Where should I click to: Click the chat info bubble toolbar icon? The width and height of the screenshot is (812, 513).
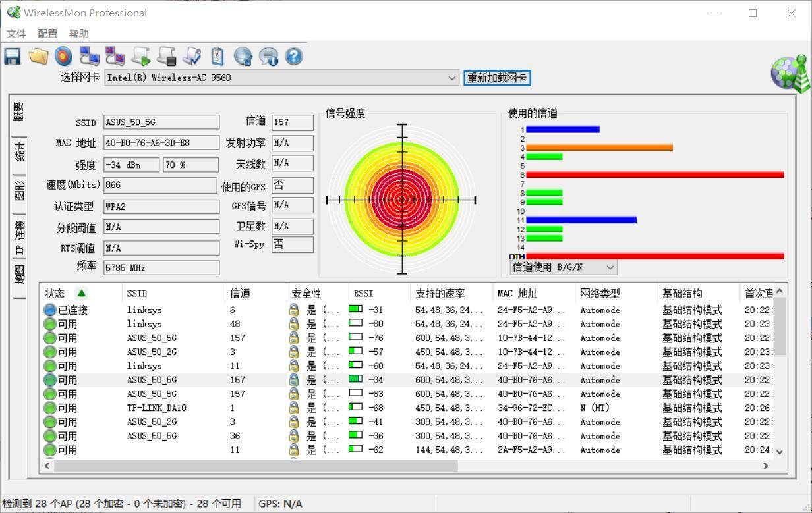(x=268, y=57)
